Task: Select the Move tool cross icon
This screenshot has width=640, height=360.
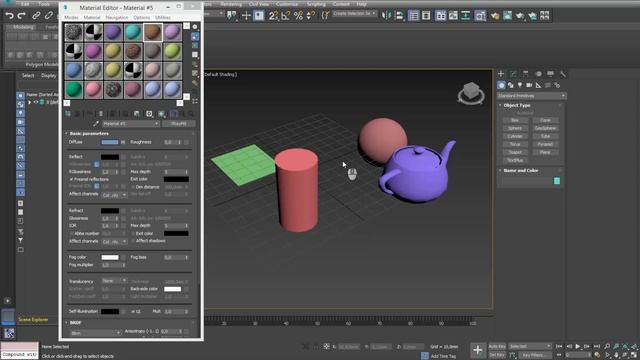Action: (246, 16)
